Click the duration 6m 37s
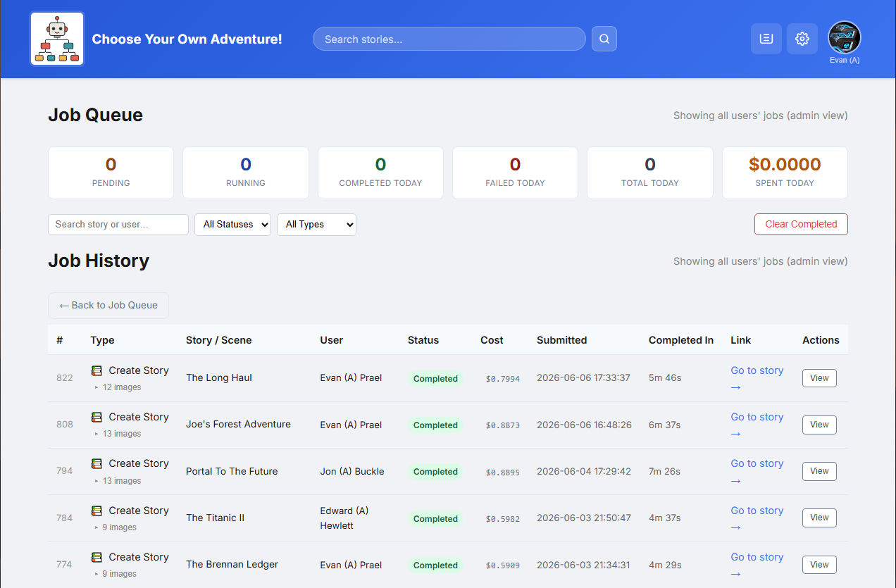 664,425
